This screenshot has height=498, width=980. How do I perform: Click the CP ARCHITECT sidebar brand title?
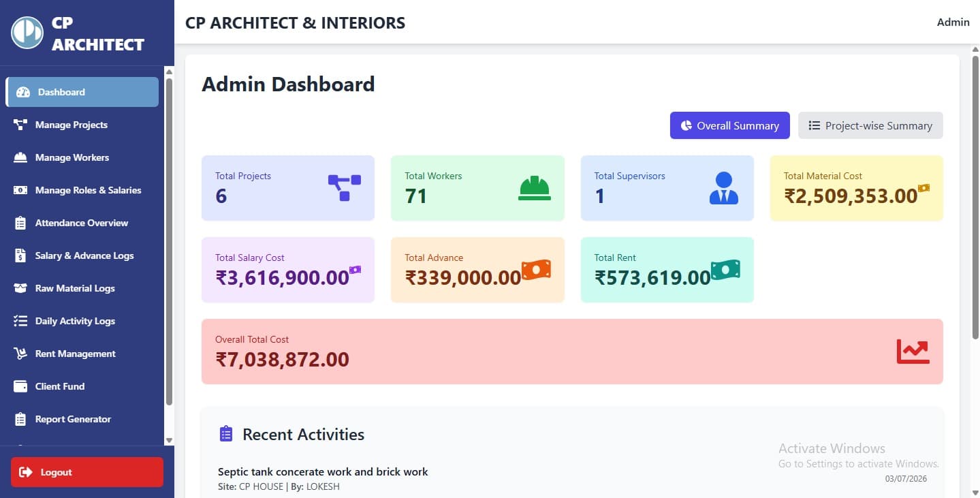98,33
